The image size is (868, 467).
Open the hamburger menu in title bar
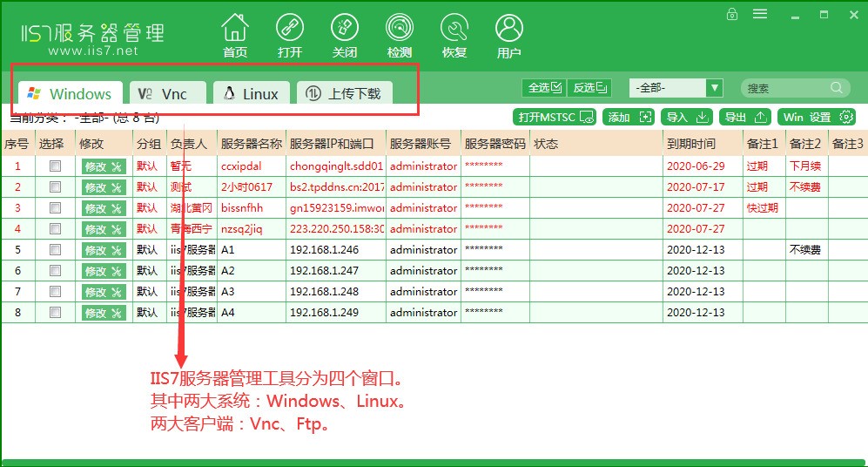pos(760,14)
